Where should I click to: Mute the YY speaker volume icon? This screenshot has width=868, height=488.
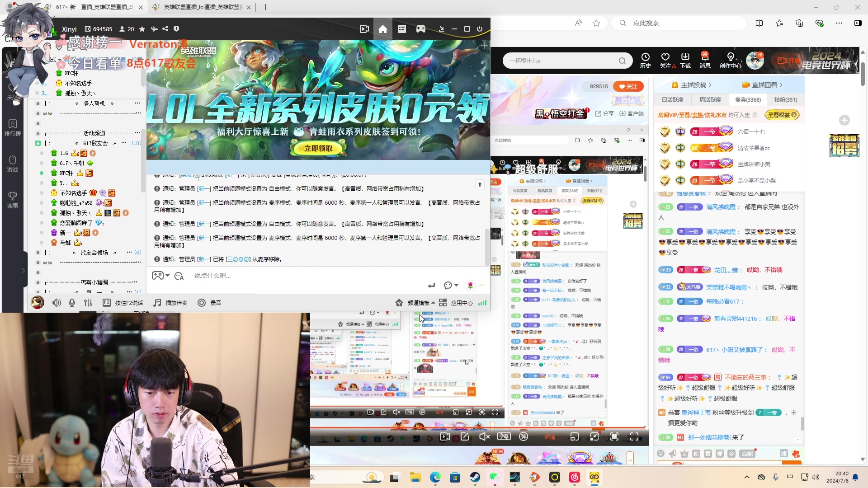point(57,303)
